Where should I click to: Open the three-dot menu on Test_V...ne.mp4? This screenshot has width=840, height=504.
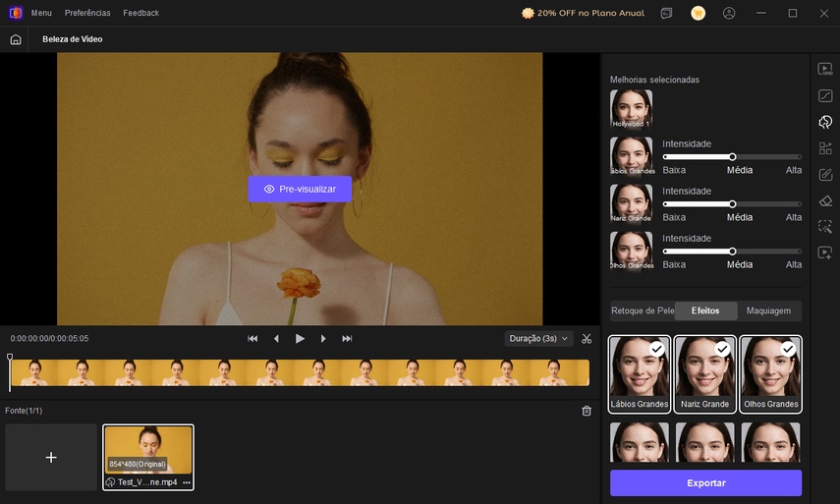pyautogui.click(x=187, y=482)
